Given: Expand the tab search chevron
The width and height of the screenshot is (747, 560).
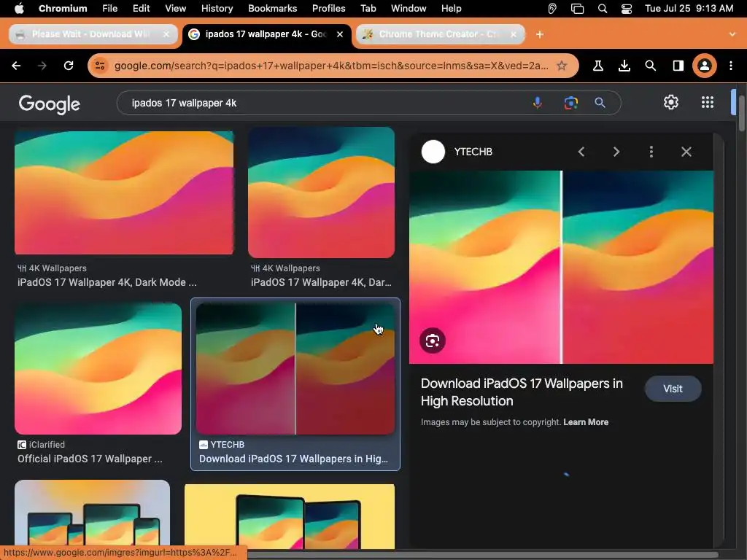Looking at the screenshot, I should (x=732, y=34).
